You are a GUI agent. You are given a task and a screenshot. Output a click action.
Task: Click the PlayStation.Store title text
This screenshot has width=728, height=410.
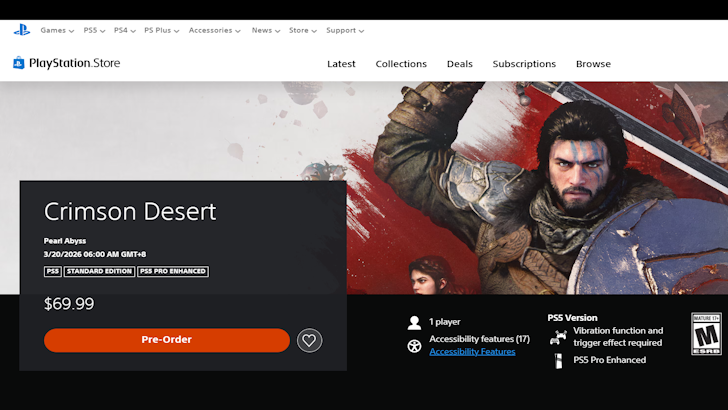click(x=74, y=63)
